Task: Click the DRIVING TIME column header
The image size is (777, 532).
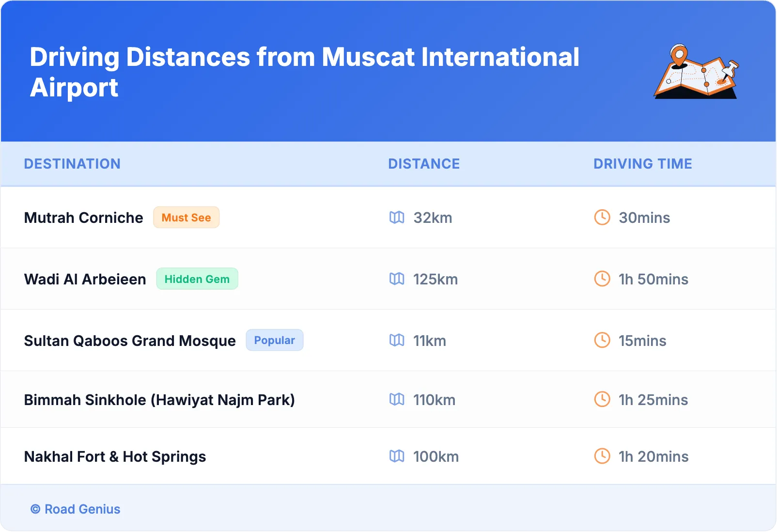Action: [x=643, y=164]
